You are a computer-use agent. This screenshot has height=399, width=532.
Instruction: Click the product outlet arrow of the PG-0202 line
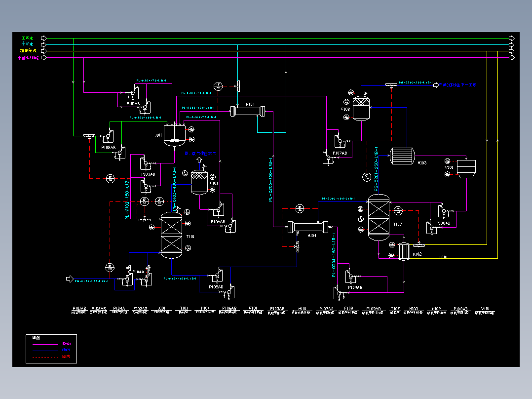tap(436, 85)
